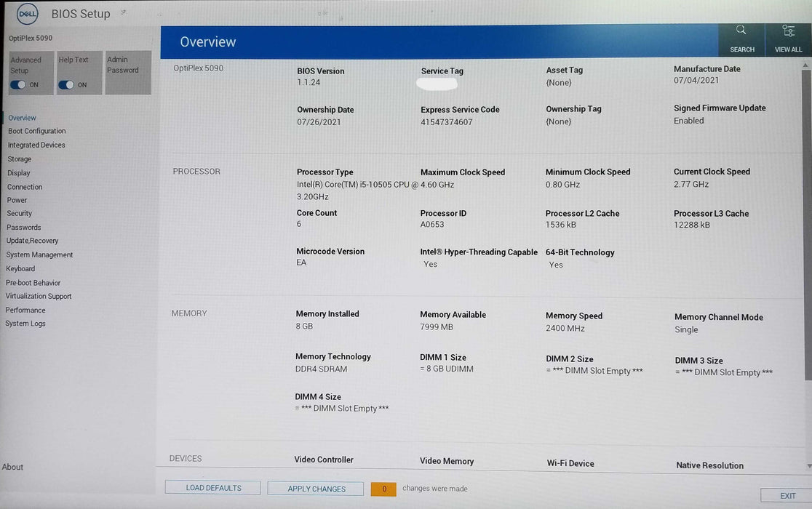The width and height of the screenshot is (812, 509).
Task: Click the View All settings icon
Action: click(788, 31)
